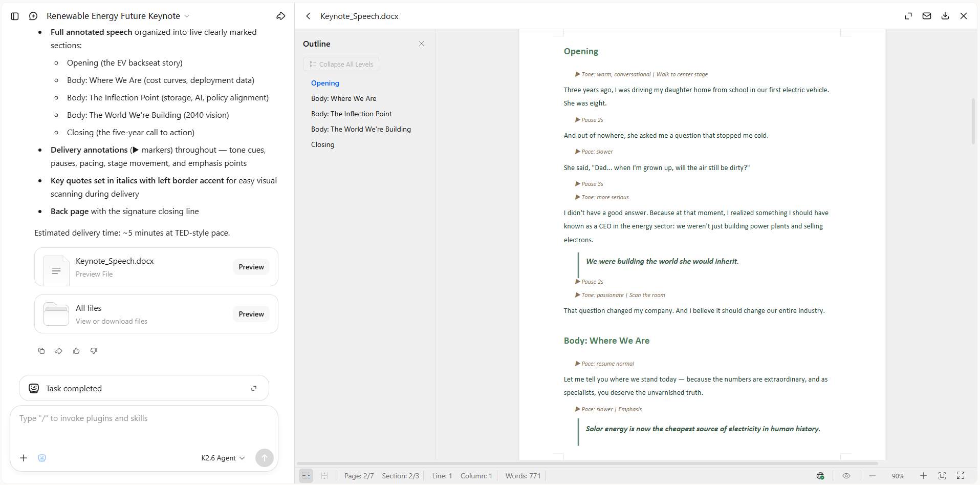Click the envelope mail icon in preview header

point(927,16)
